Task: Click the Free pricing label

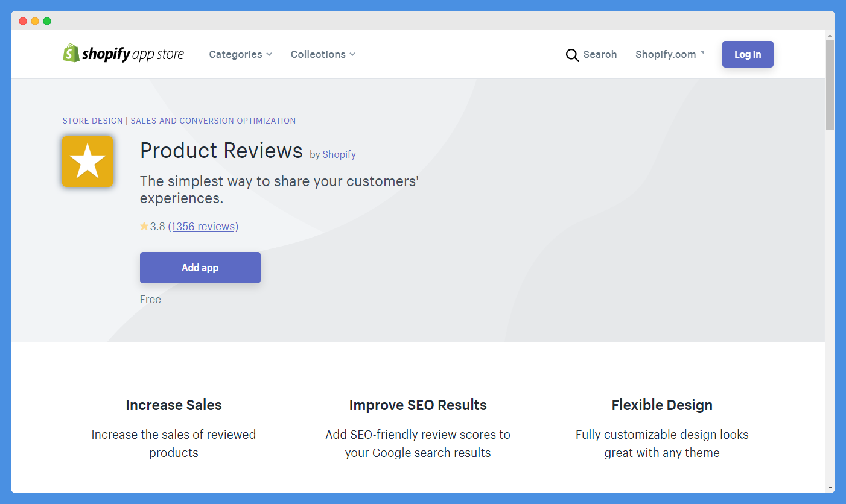Action: 150,300
